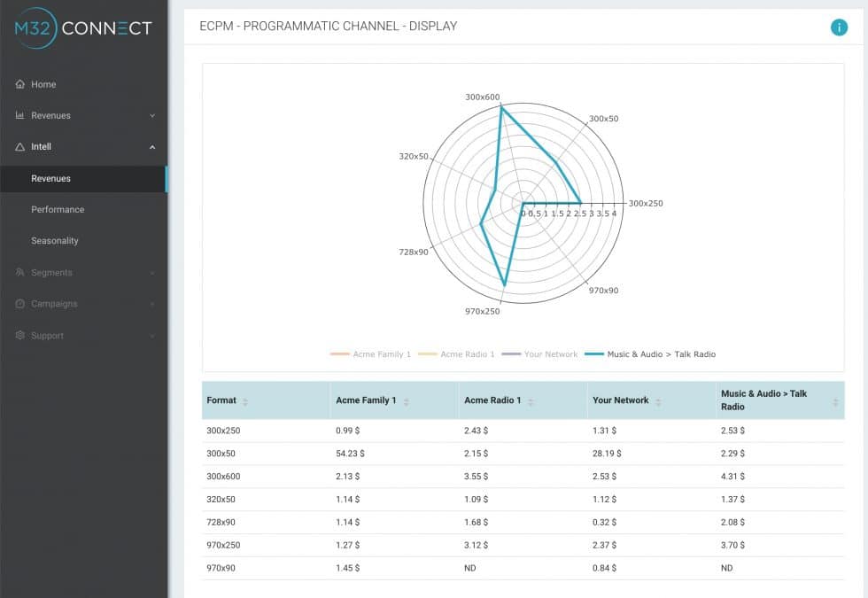Open Support via its gear icon
This screenshot has width=868, height=598.
tap(18, 335)
